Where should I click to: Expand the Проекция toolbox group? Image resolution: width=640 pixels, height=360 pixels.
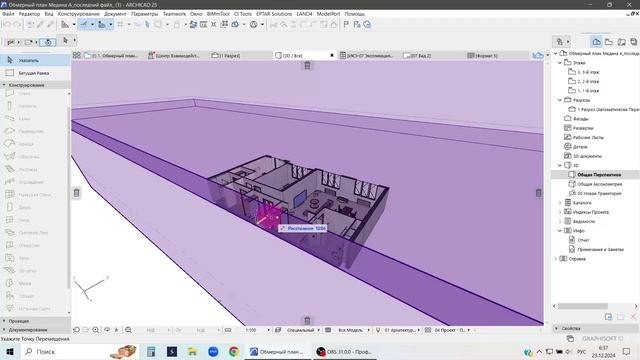point(35,321)
